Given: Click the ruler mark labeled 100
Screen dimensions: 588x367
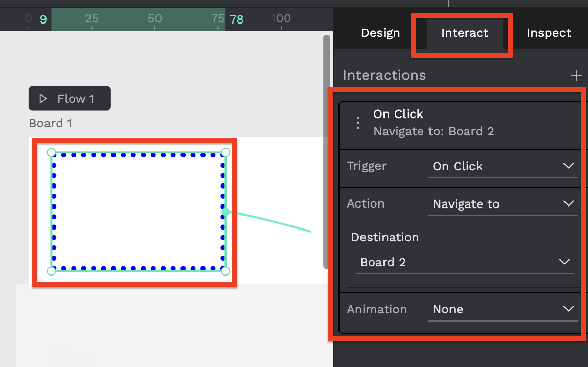Looking at the screenshot, I should tap(281, 19).
